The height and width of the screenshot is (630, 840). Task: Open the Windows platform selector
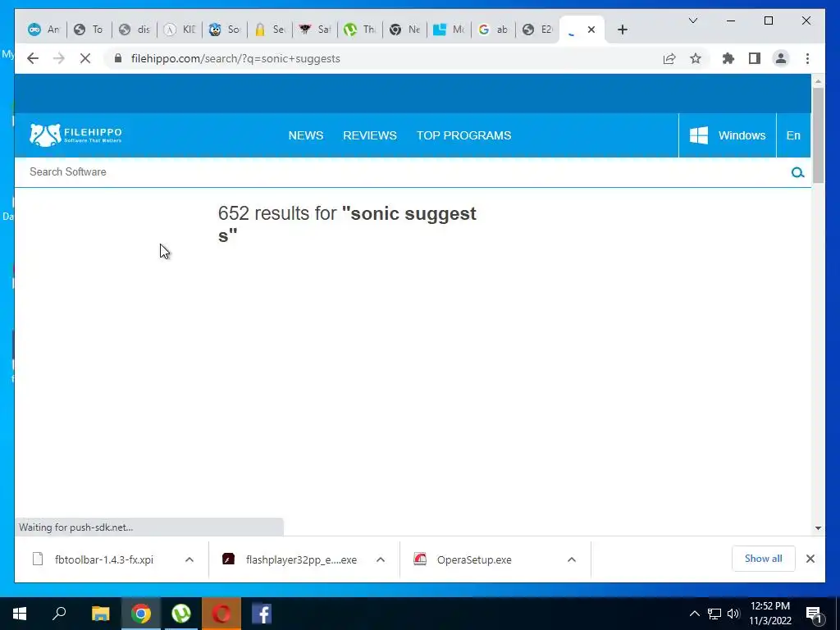(727, 135)
